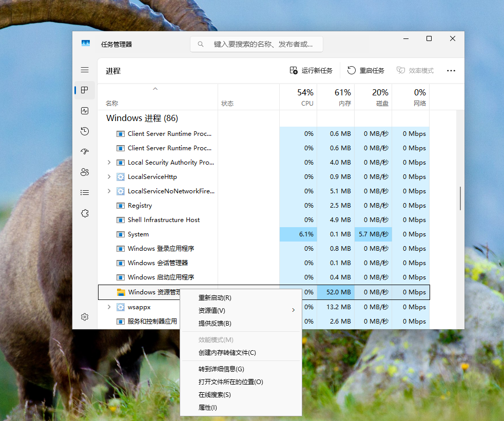Image resolution: width=504 pixels, height=421 pixels.
Task: Open the Users sidebar icon
Action: click(x=85, y=172)
